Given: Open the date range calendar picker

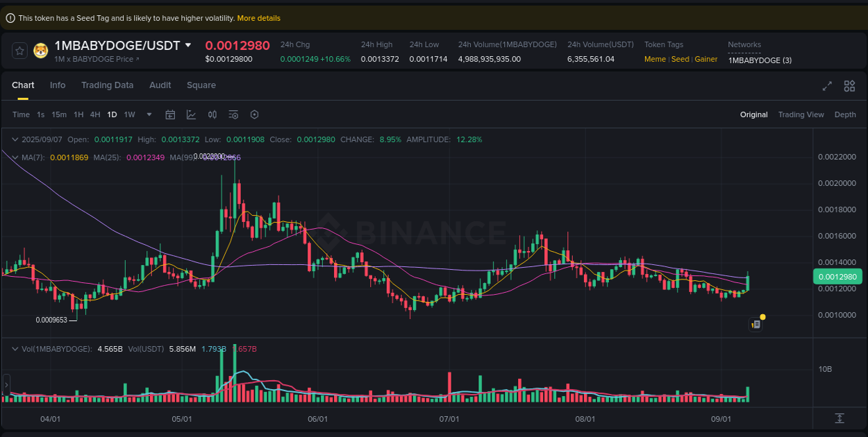Looking at the screenshot, I should click(x=170, y=114).
